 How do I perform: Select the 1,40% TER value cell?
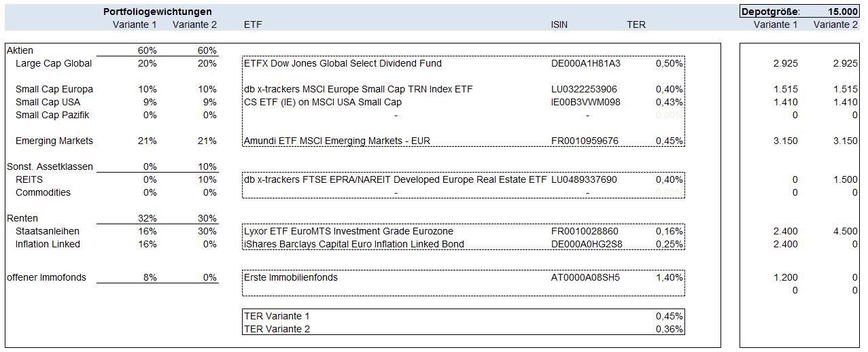pyautogui.click(x=669, y=277)
